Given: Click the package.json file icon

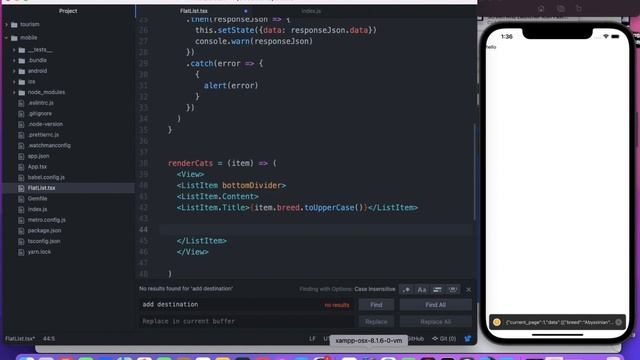Looking at the screenshot, I should tap(21, 231).
